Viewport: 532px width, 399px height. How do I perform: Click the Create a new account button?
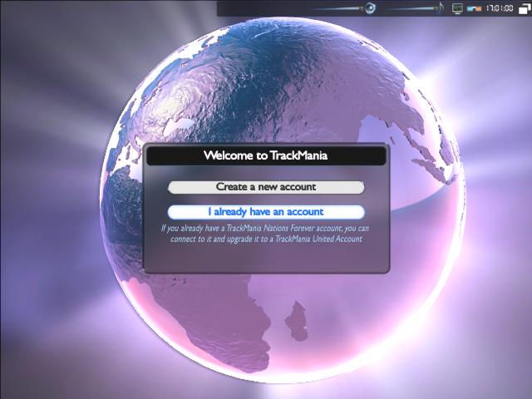(266, 187)
